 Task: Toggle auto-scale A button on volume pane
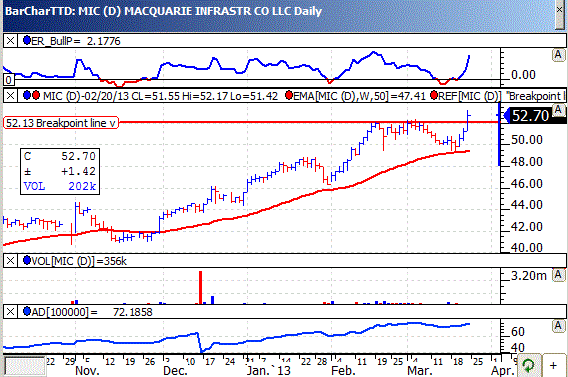[x=558, y=275]
